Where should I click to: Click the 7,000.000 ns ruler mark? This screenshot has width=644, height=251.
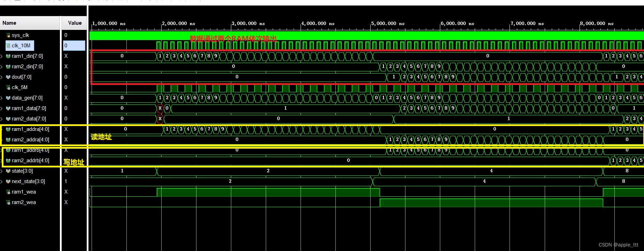pyautogui.click(x=527, y=24)
